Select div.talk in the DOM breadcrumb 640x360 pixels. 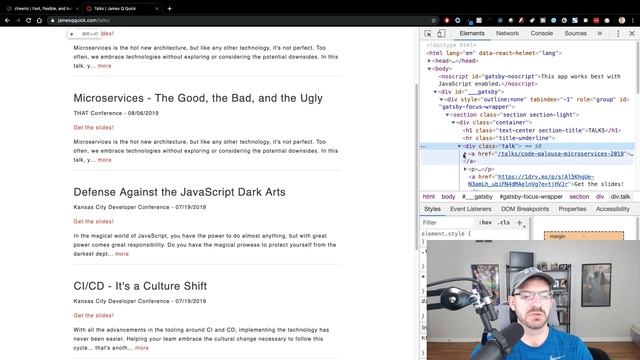[x=620, y=197]
